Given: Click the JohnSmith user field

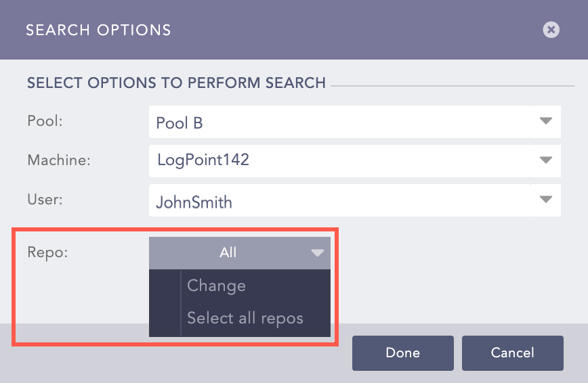Looking at the screenshot, I should click(x=339, y=201).
